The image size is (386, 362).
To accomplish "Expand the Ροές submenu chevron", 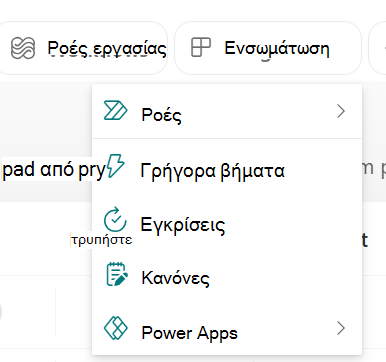I will [341, 111].
